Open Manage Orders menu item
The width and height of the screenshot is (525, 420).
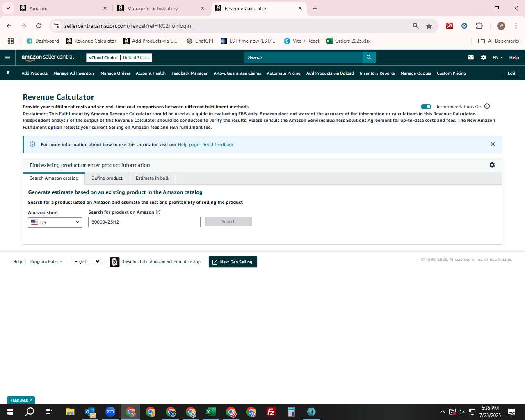coord(115,73)
